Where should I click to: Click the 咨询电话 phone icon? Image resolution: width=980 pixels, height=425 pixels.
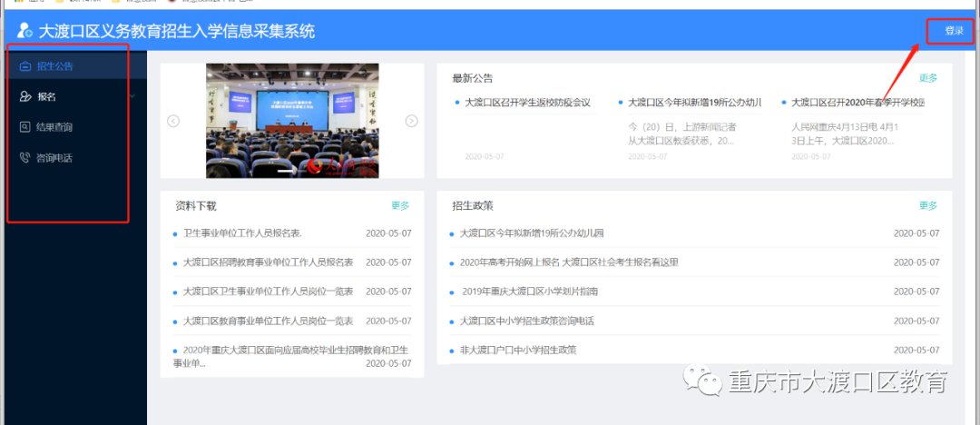pyautogui.click(x=24, y=158)
